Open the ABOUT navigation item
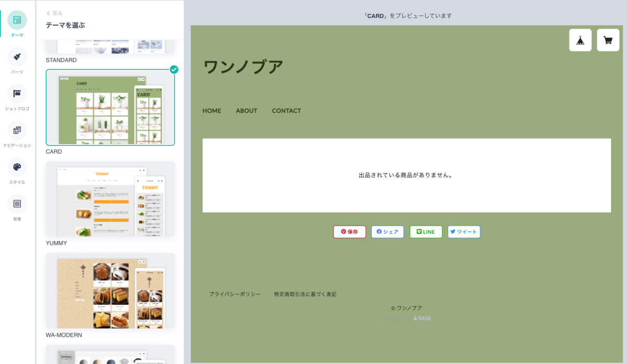Screen dimensions: 627x364 [x=246, y=111]
